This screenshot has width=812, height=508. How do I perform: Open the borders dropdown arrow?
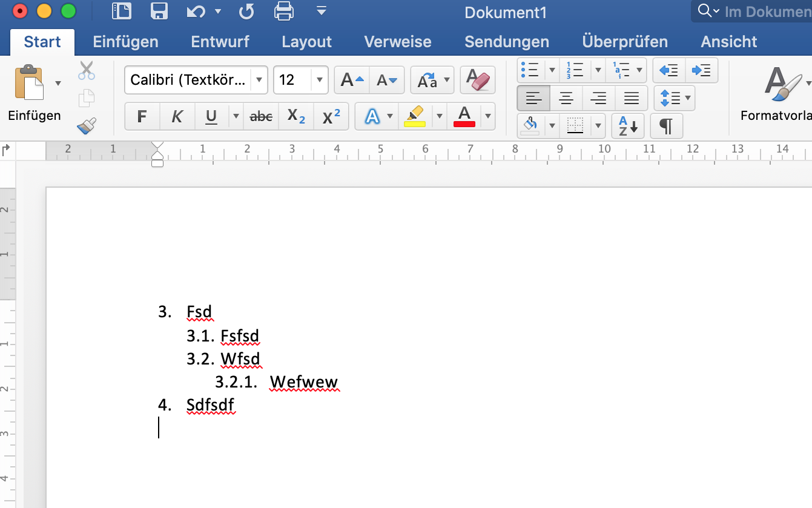pos(598,126)
